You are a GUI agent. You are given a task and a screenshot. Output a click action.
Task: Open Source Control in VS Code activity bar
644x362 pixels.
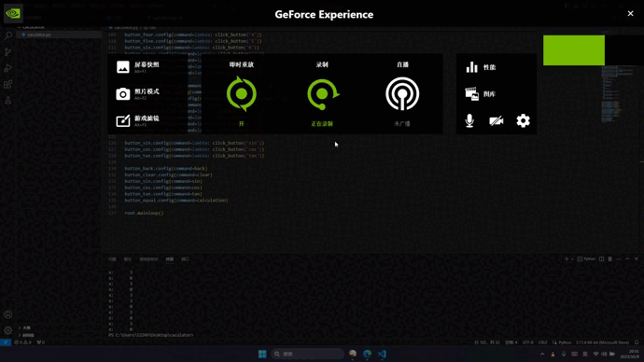[7, 51]
